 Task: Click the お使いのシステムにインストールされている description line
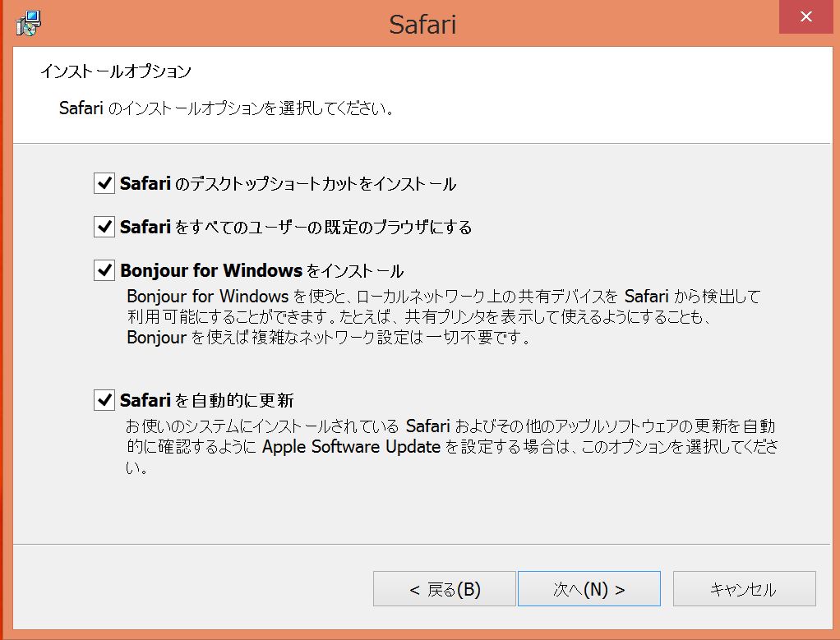pyautogui.click(x=263, y=427)
